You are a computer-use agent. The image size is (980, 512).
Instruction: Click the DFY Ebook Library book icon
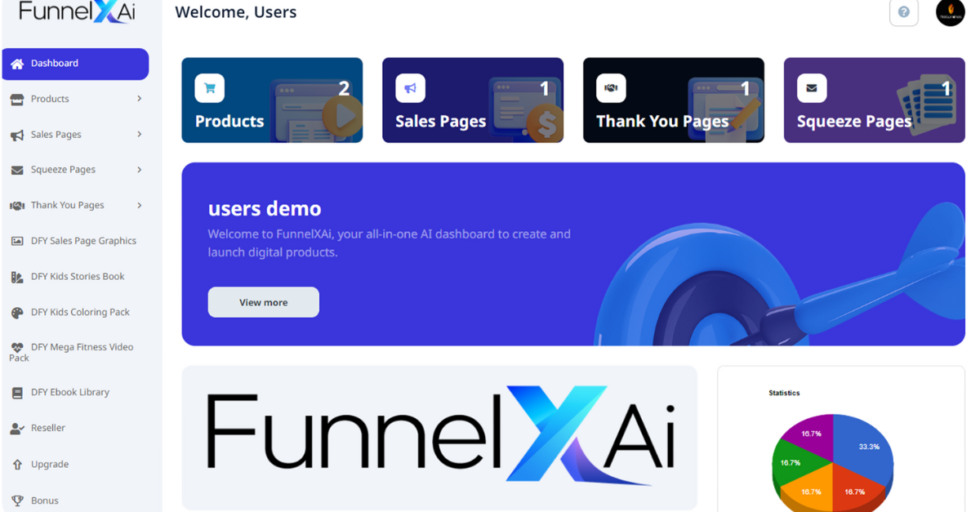click(17, 393)
